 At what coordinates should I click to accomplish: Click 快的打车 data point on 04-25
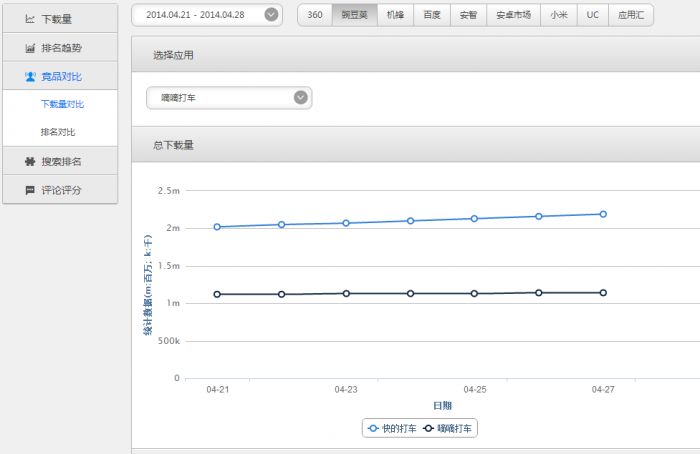pyautogui.click(x=475, y=219)
